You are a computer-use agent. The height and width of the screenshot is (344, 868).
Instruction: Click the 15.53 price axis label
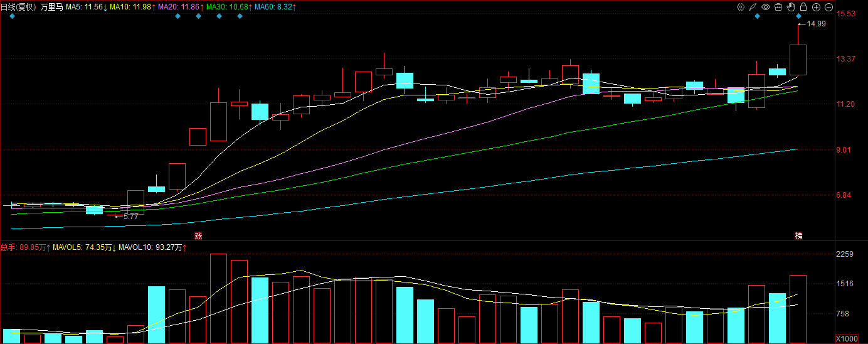point(846,14)
